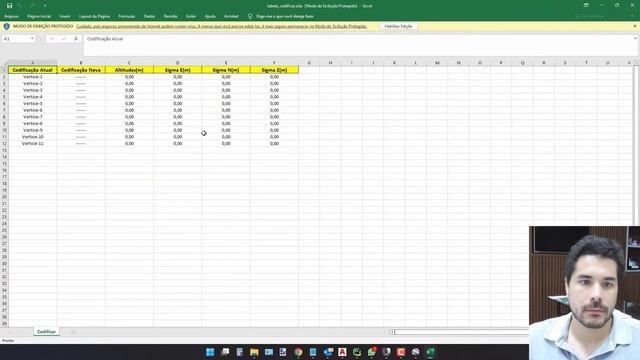Screen dimensions: 640x360
Task: Open the Excel icon on the taskbar
Action: 430,352
